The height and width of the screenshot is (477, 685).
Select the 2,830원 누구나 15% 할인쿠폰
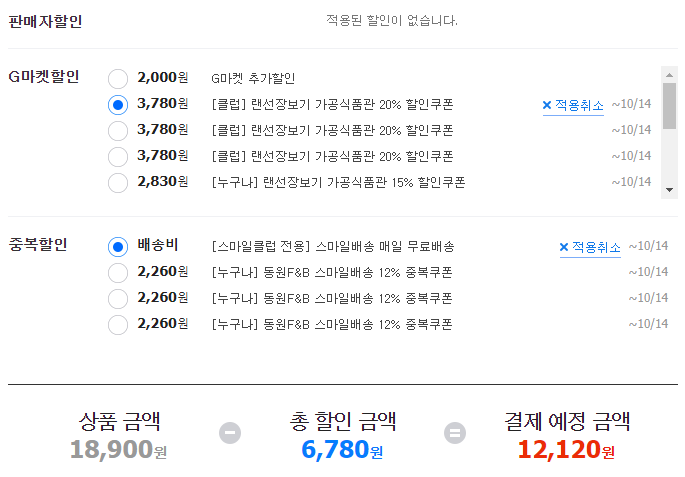point(118,183)
